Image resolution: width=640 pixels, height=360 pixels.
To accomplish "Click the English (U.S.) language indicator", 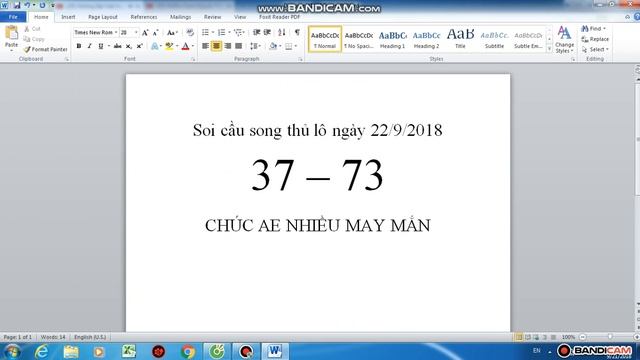I will (90, 337).
